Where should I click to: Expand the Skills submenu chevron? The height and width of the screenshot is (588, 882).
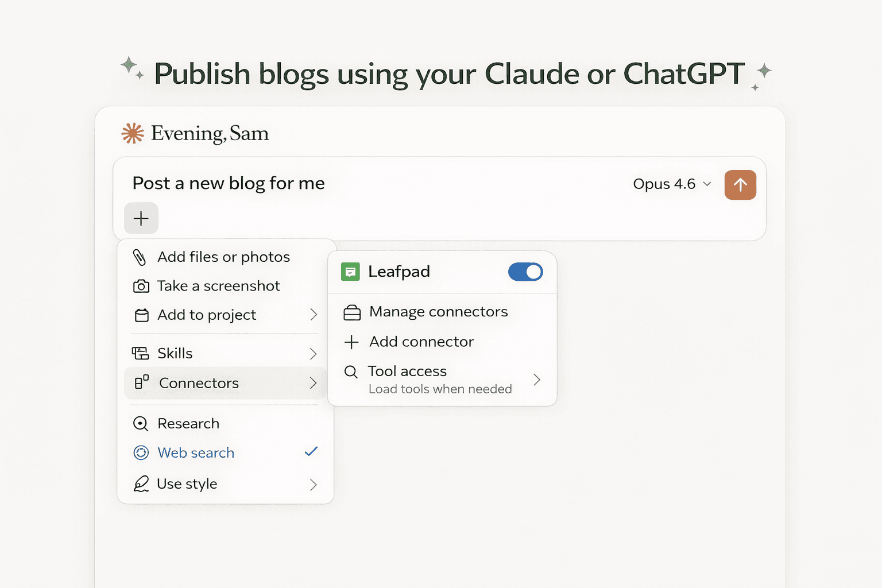pyautogui.click(x=314, y=354)
